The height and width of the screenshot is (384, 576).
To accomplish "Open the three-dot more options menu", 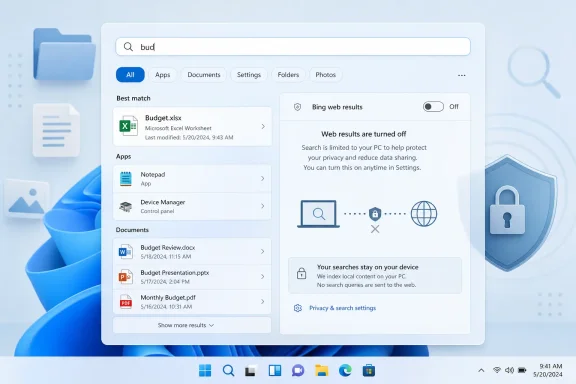I will click(x=461, y=75).
